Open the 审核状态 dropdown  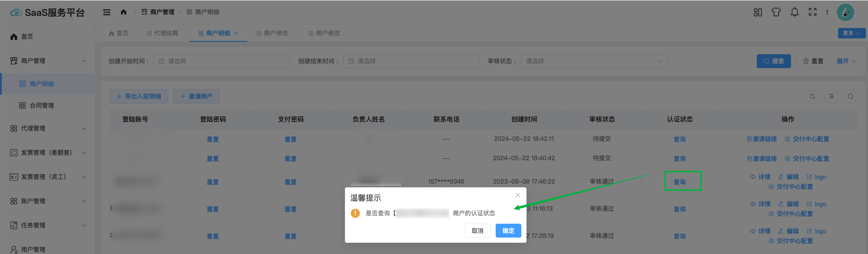(594, 61)
